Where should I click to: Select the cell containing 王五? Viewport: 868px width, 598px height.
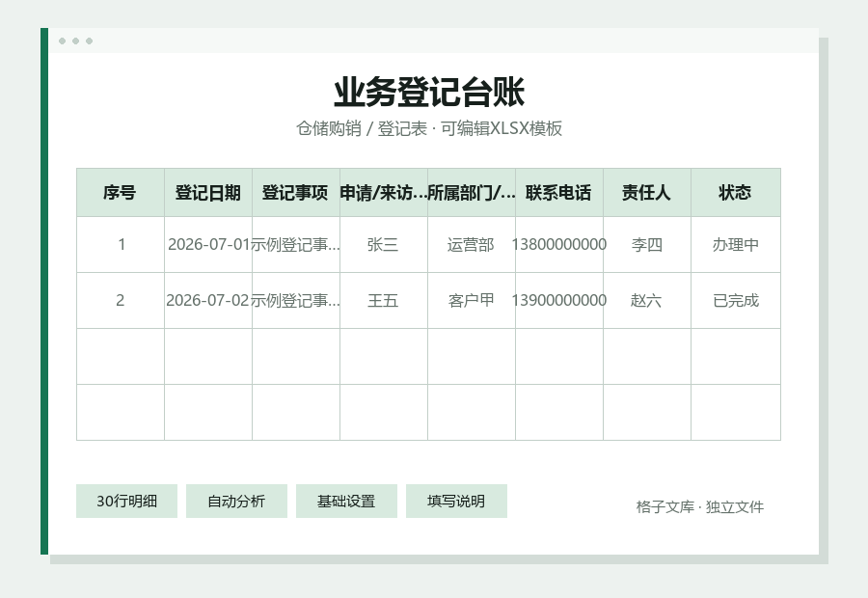(x=384, y=300)
